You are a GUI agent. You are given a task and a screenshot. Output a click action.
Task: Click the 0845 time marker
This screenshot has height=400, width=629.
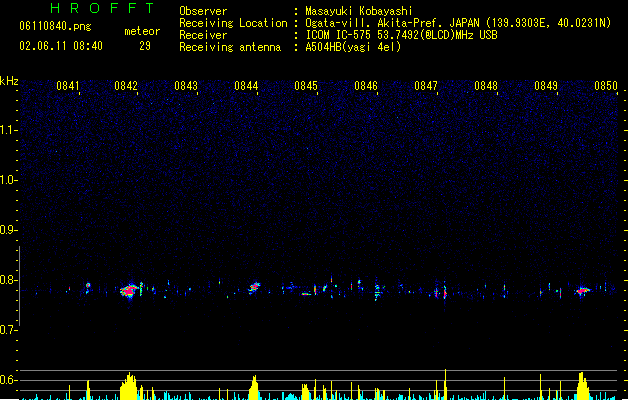pyautogui.click(x=306, y=86)
